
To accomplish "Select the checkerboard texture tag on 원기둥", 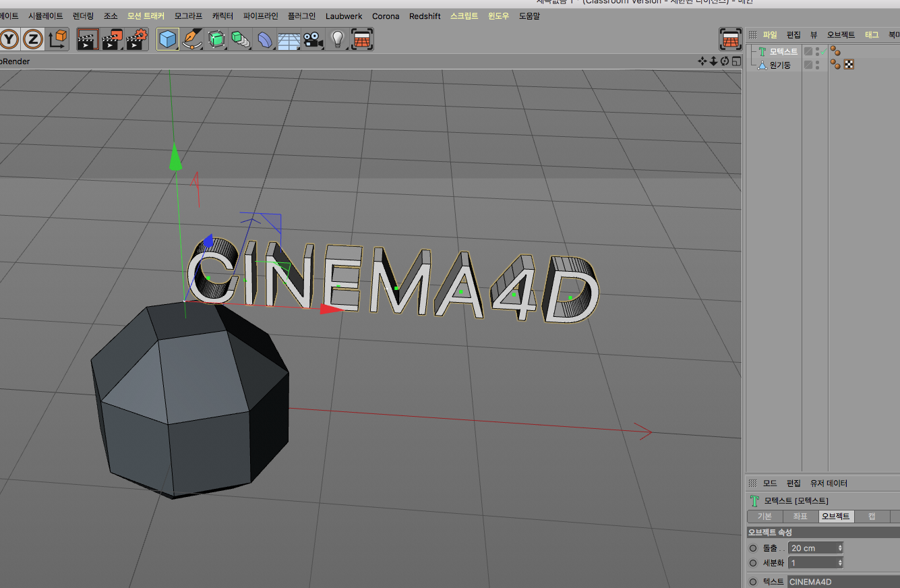I will point(849,65).
